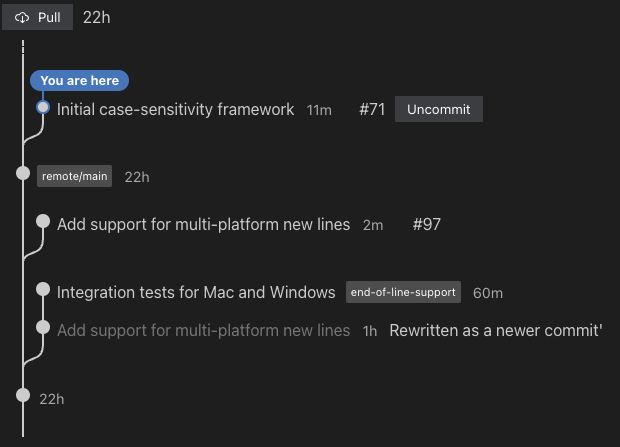Click the Integration tests commit node circle
Viewport: 620px width, 447px height.
click(x=43, y=290)
